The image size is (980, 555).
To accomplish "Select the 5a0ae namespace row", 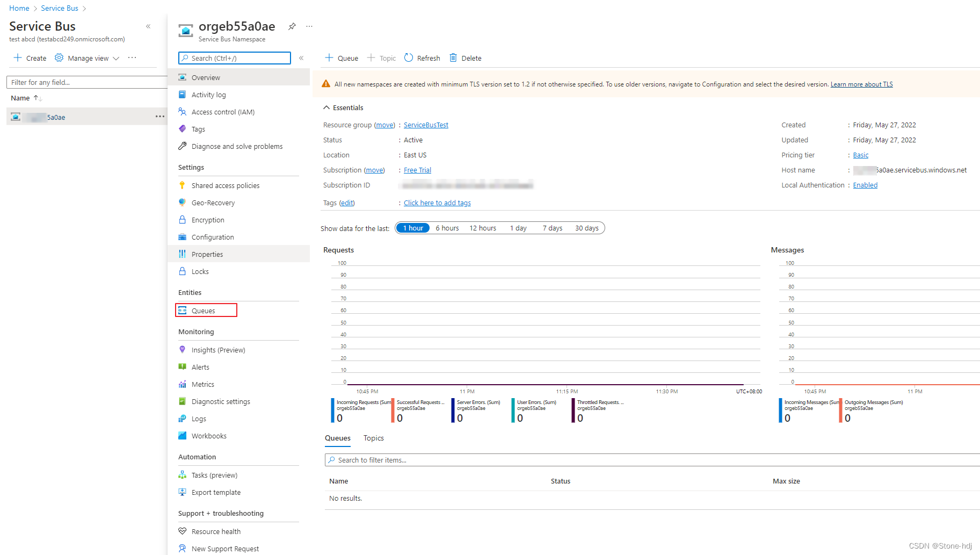I will 87,117.
